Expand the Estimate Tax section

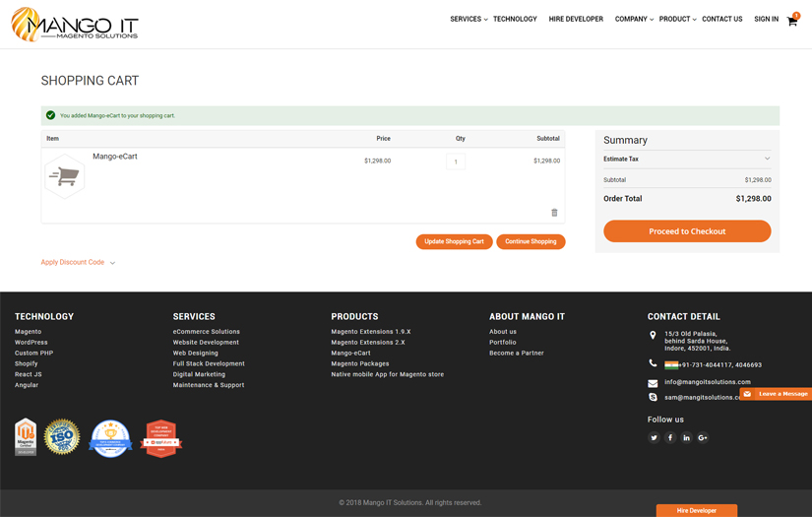click(687, 159)
